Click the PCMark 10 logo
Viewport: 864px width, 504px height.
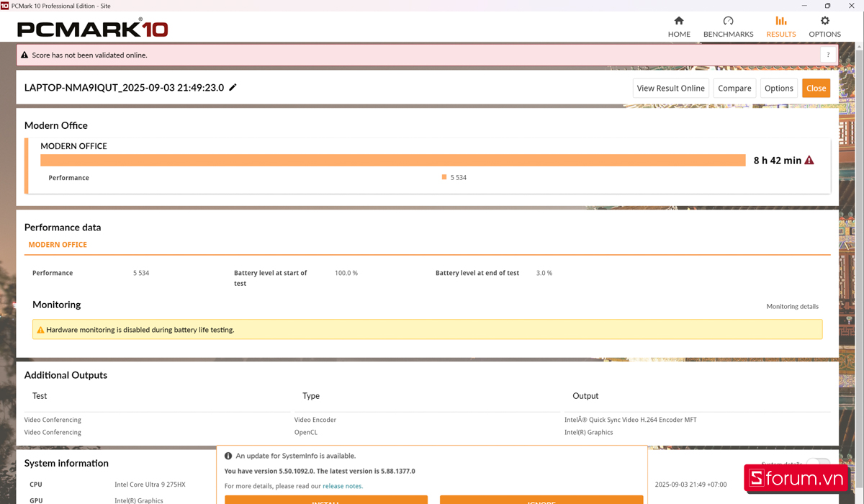coord(92,29)
